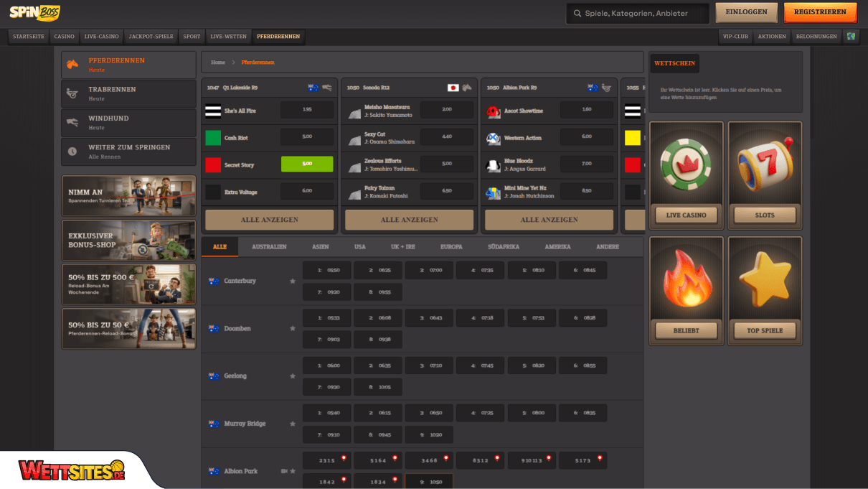
Task: Open Live-Casino in the top navigation
Action: [x=101, y=37]
